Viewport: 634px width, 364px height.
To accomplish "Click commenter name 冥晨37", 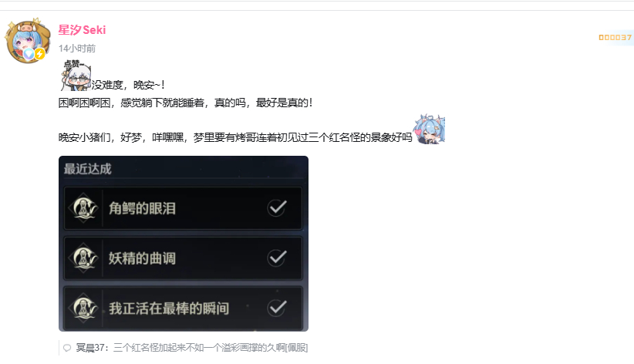I will tap(90, 348).
